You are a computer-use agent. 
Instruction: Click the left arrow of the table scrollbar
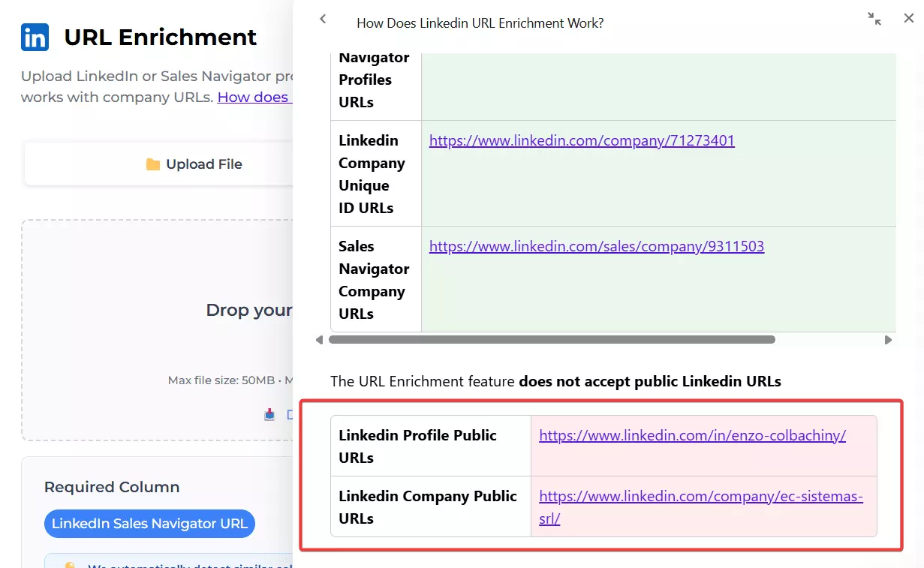[319, 340]
